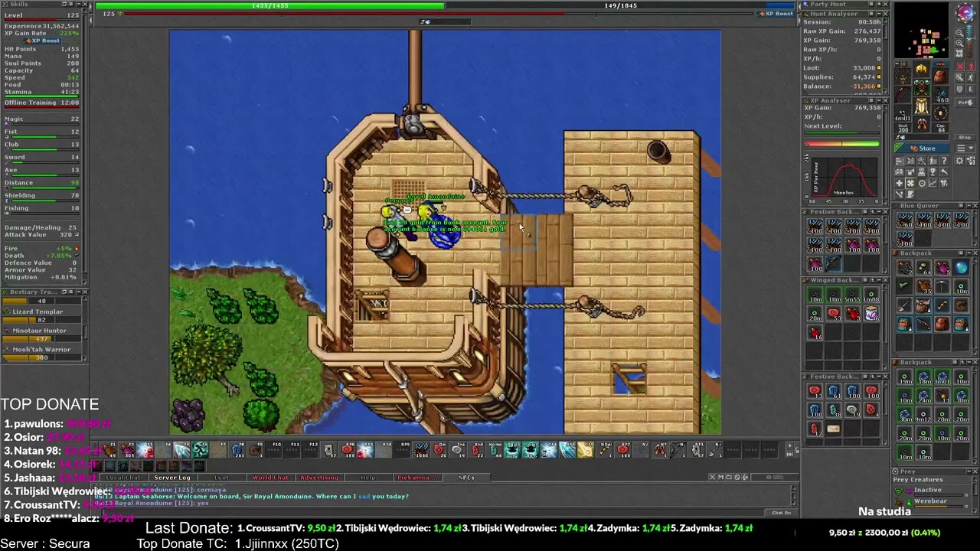
Task: Open the hamburger menu dropdown
Action: tap(965, 148)
